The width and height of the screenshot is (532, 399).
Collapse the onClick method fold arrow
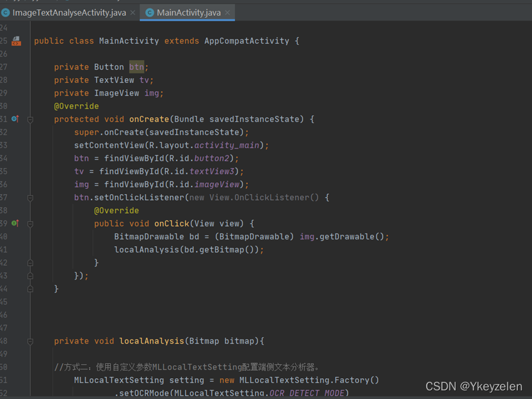pos(30,224)
